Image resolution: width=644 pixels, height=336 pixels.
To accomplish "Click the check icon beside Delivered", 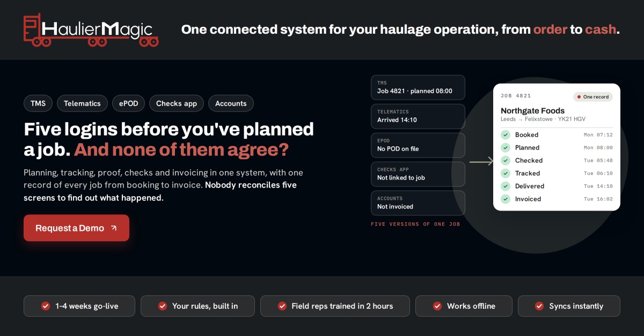I will (505, 186).
